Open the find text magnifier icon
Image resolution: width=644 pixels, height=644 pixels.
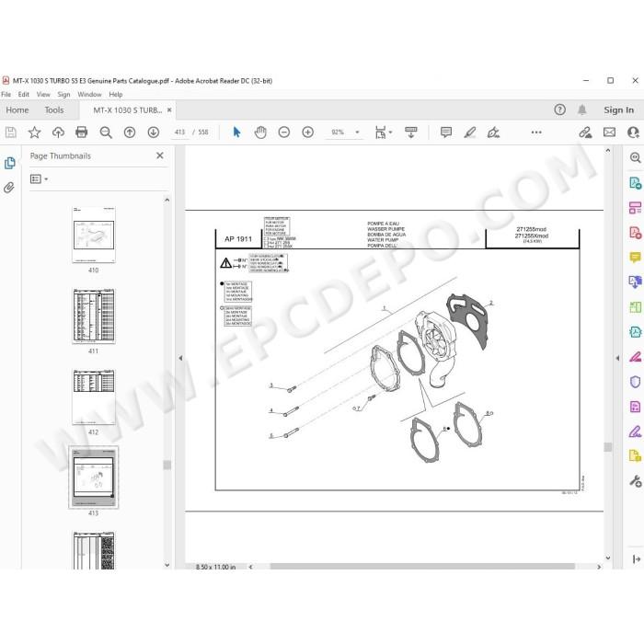coord(106,132)
